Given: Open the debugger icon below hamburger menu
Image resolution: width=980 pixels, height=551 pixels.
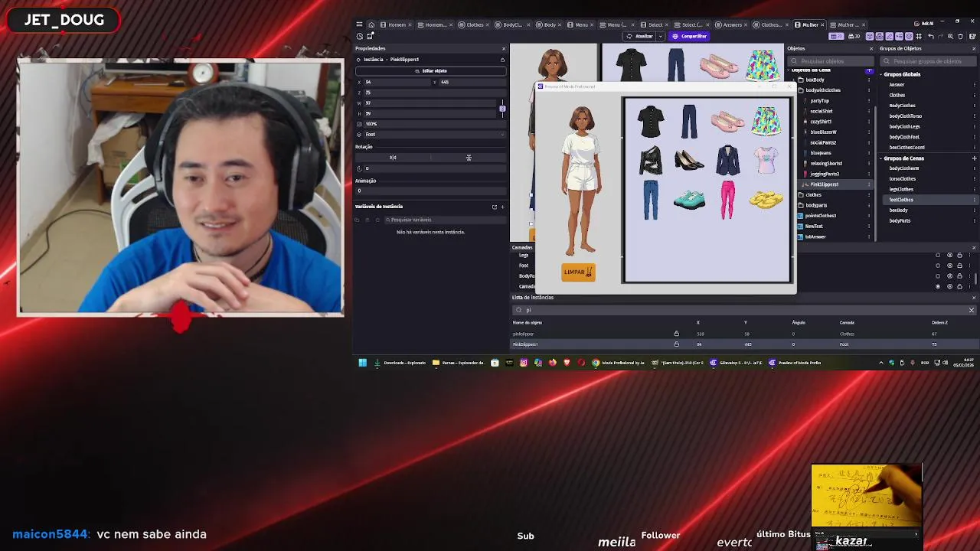Looking at the screenshot, I should [x=359, y=36].
